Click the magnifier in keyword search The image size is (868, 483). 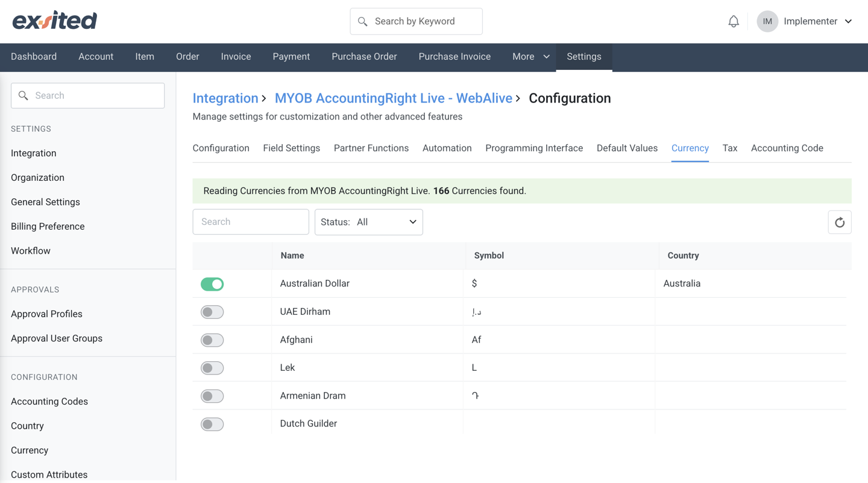[x=362, y=22]
